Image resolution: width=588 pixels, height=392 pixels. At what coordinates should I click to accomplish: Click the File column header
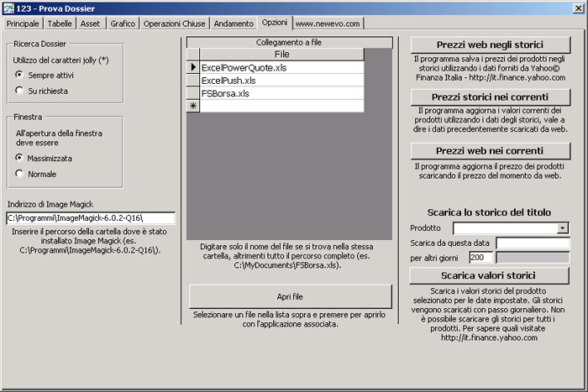click(x=281, y=55)
